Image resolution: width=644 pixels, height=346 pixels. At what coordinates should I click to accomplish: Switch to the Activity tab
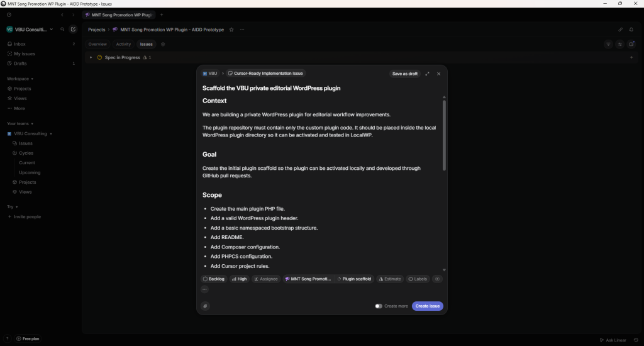(123, 45)
